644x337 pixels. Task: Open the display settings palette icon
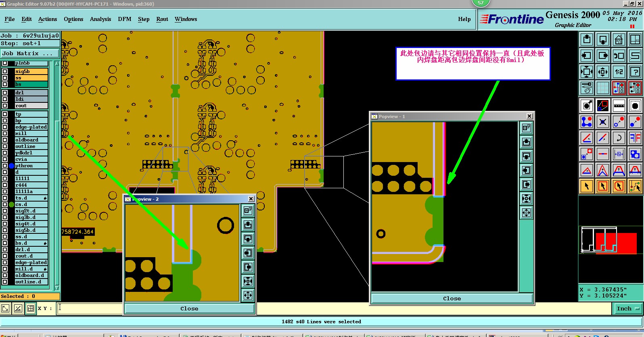coord(587,87)
